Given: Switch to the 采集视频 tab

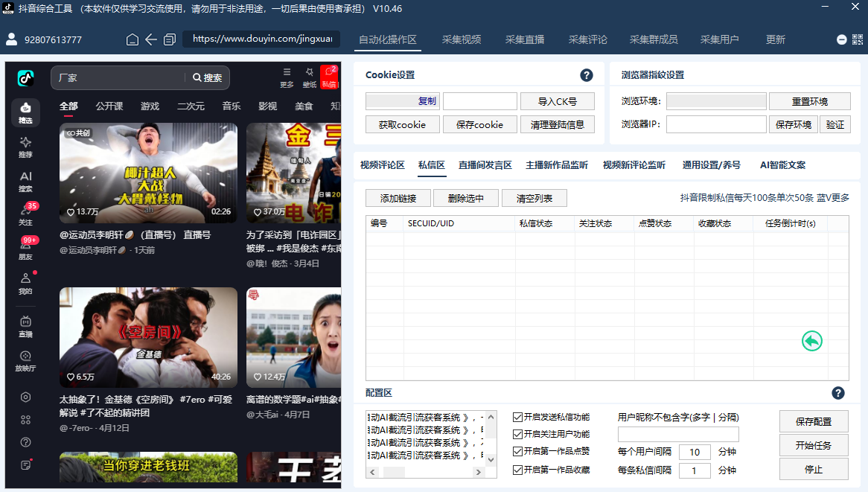Looking at the screenshot, I should [x=461, y=40].
